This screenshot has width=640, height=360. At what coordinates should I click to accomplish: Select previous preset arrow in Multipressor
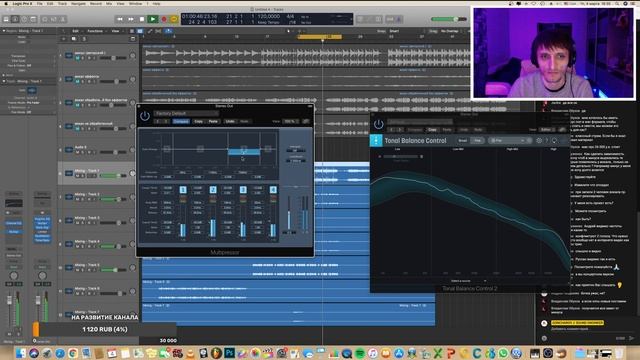tap(158, 121)
